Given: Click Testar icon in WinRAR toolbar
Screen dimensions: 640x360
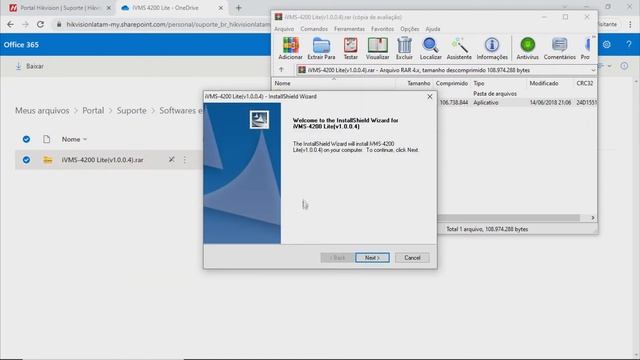Looking at the screenshot, I should (x=350, y=49).
